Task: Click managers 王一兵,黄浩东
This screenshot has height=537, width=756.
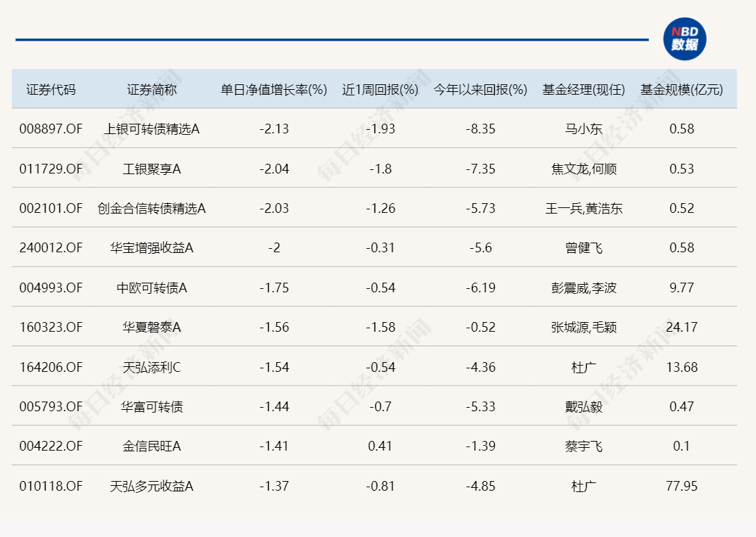Action: pyautogui.click(x=583, y=208)
